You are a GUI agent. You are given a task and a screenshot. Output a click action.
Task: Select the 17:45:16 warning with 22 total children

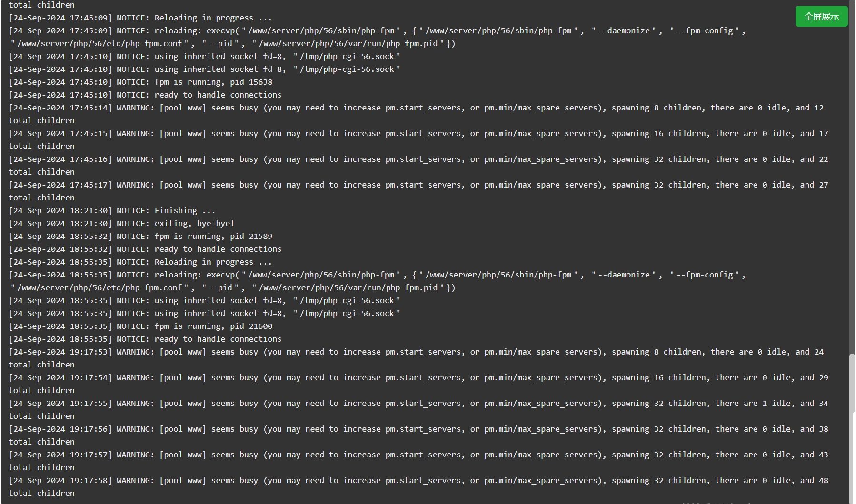pyautogui.click(x=418, y=166)
